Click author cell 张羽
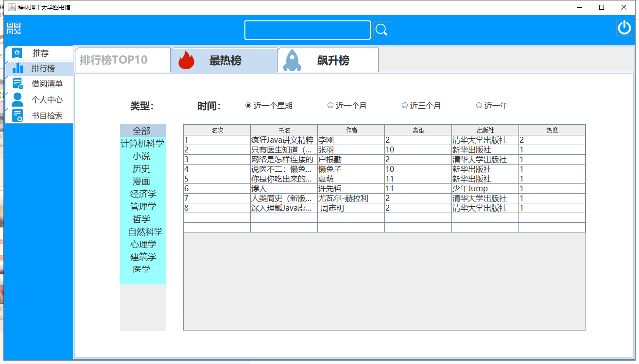Viewport: 639px width, 364px height. 351,150
